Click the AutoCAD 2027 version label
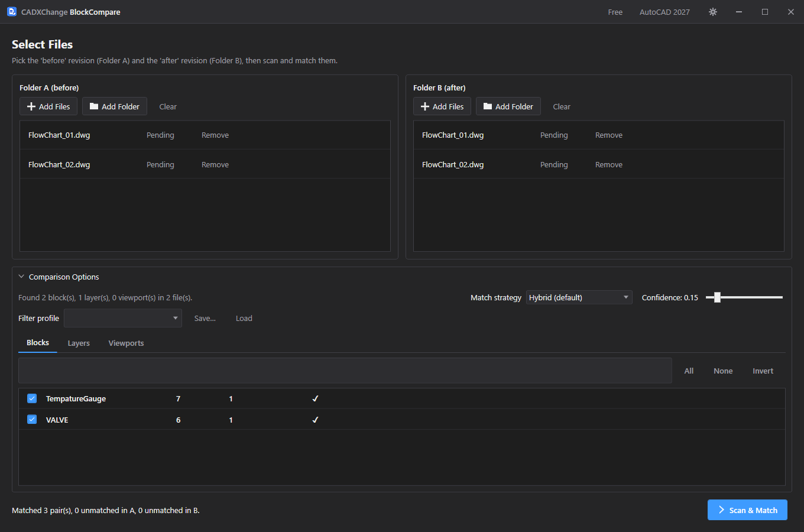This screenshot has width=804, height=532. click(664, 12)
